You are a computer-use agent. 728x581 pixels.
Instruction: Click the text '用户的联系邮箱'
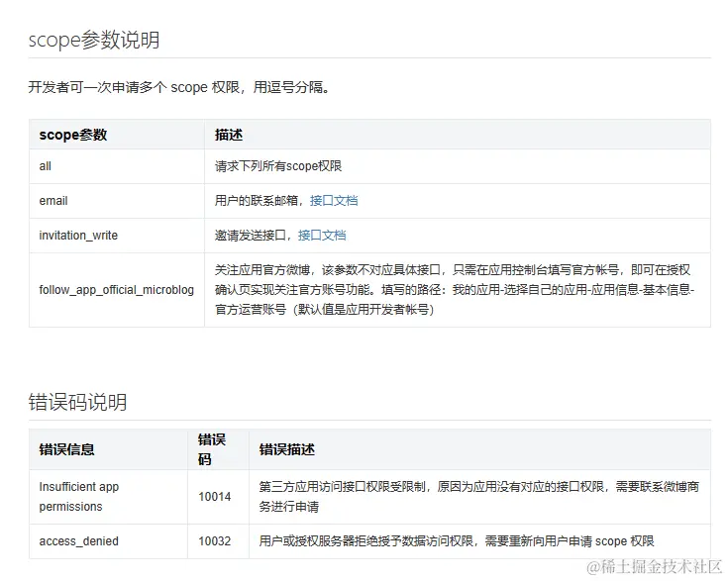point(257,201)
